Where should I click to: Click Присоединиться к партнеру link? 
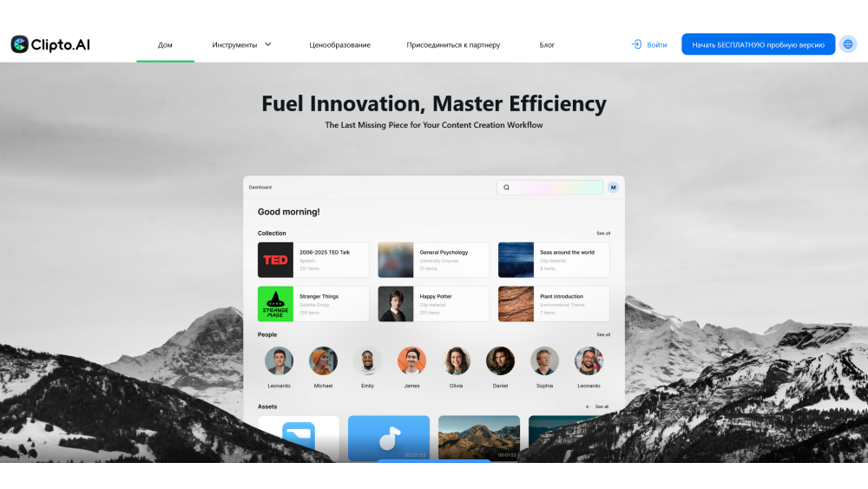[453, 45]
